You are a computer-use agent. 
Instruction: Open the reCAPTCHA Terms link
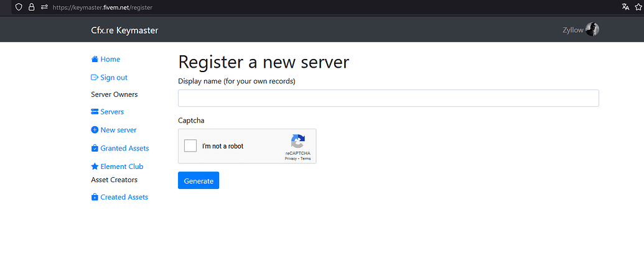click(x=306, y=159)
